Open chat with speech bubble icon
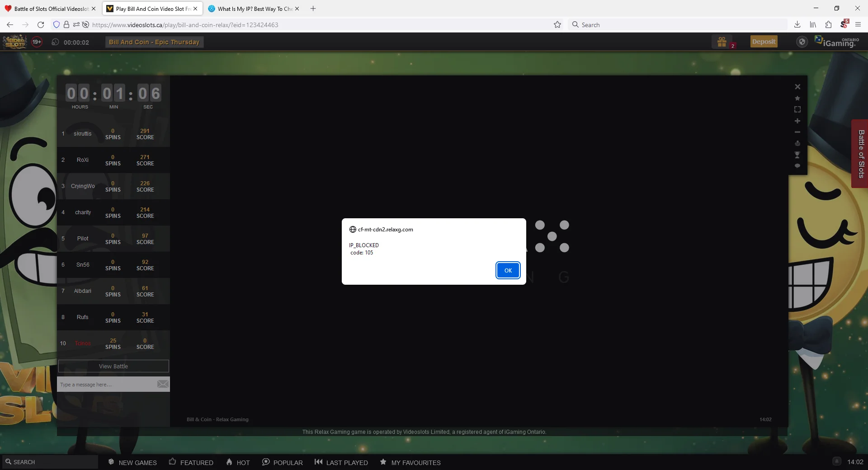This screenshot has height=470, width=868. pyautogui.click(x=797, y=166)
